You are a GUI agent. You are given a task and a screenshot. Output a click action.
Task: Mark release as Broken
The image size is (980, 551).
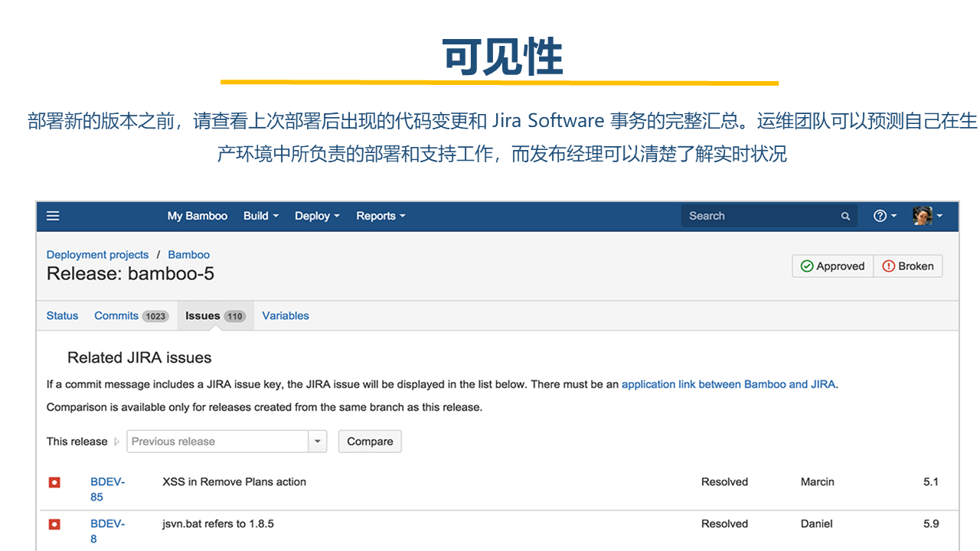pyautogui.click(x=908, y=266)
